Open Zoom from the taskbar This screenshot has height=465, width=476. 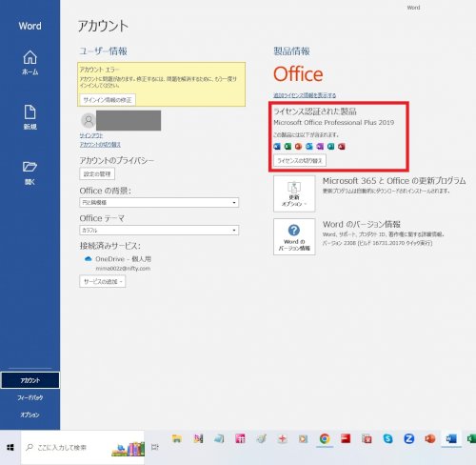coord(409,439)
